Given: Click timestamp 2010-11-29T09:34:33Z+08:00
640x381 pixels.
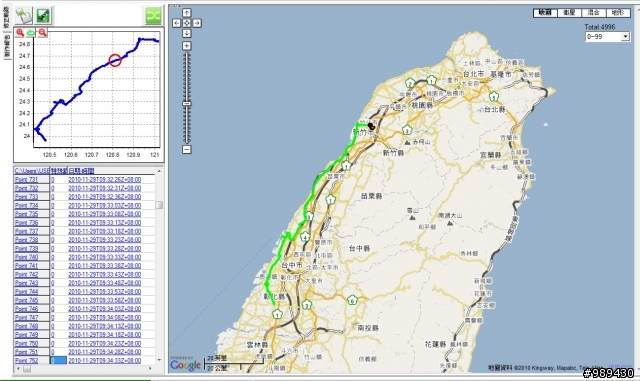Looking at the screenshot, I should [104, 361].
